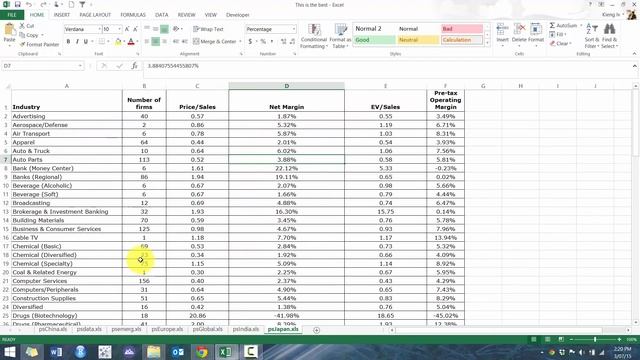This screenshot has height=360, width=640.
Task: Apply the Calculation cell style
Action: pos(462,40)
